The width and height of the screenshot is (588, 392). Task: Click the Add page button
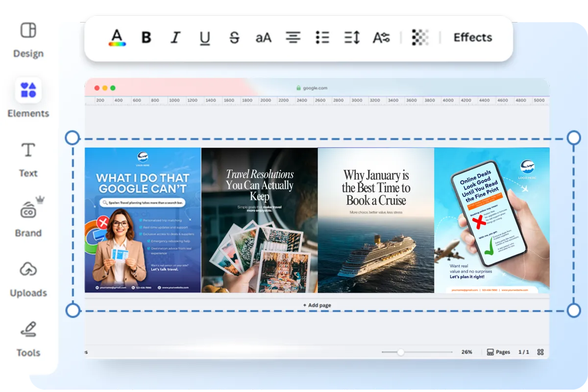click(317, 305)
